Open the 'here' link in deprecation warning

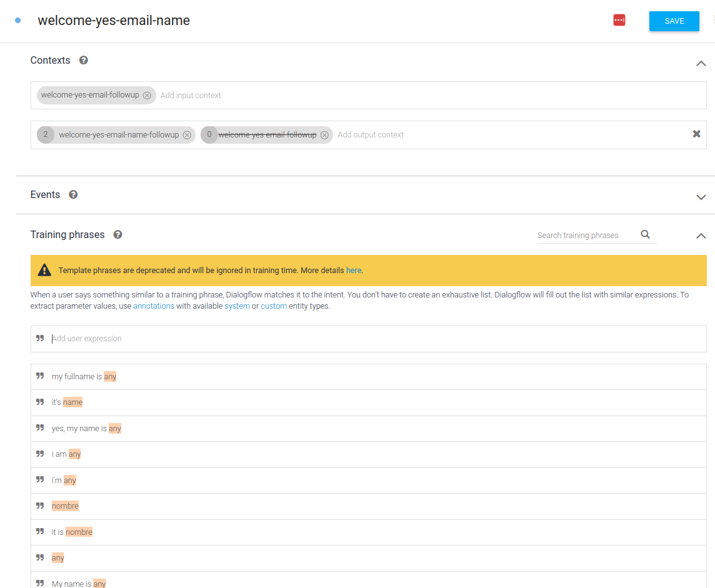point(353,271)
